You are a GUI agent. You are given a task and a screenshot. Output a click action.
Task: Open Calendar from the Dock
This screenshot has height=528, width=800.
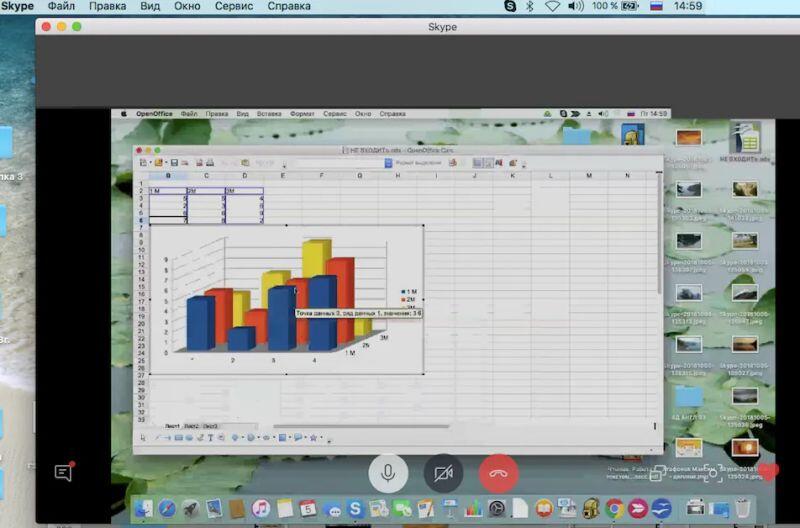tap(308, 510)
